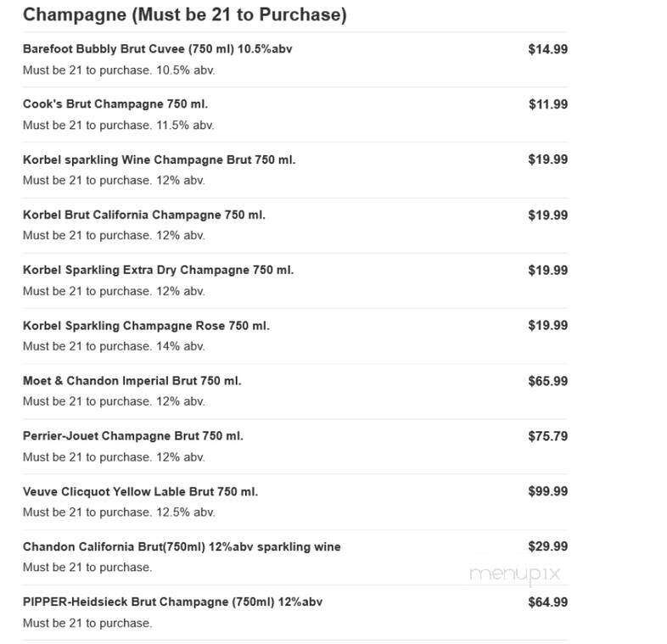Screen dimensions: 667x644
Task: Select Korbel Sparkling Extra Dry Champagne
Action: 158,270
